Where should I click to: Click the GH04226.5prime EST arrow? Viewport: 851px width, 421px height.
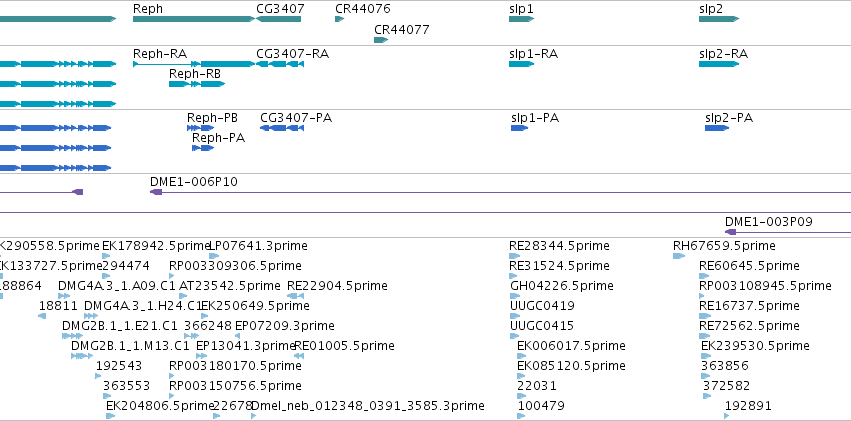(x=515, y=296)
